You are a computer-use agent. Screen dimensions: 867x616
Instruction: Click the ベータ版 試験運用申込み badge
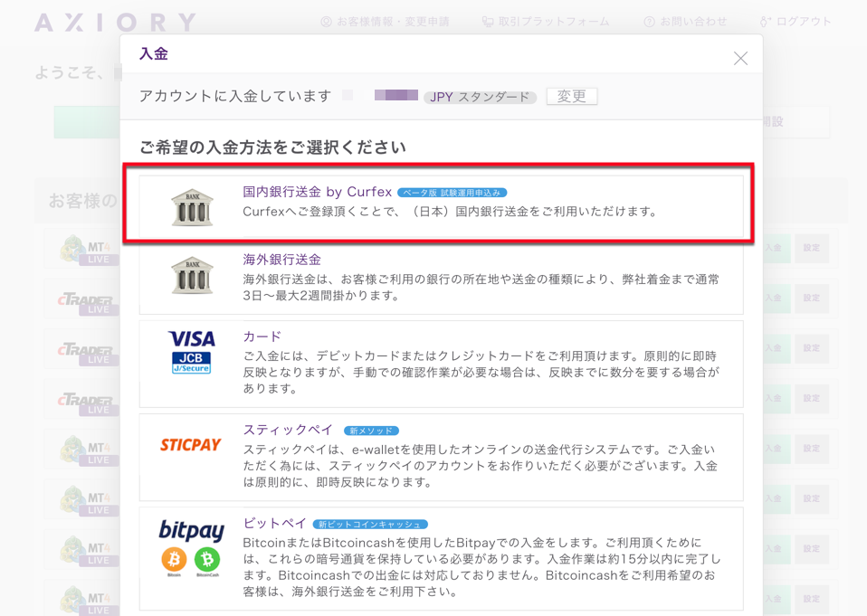coord(452,193)
